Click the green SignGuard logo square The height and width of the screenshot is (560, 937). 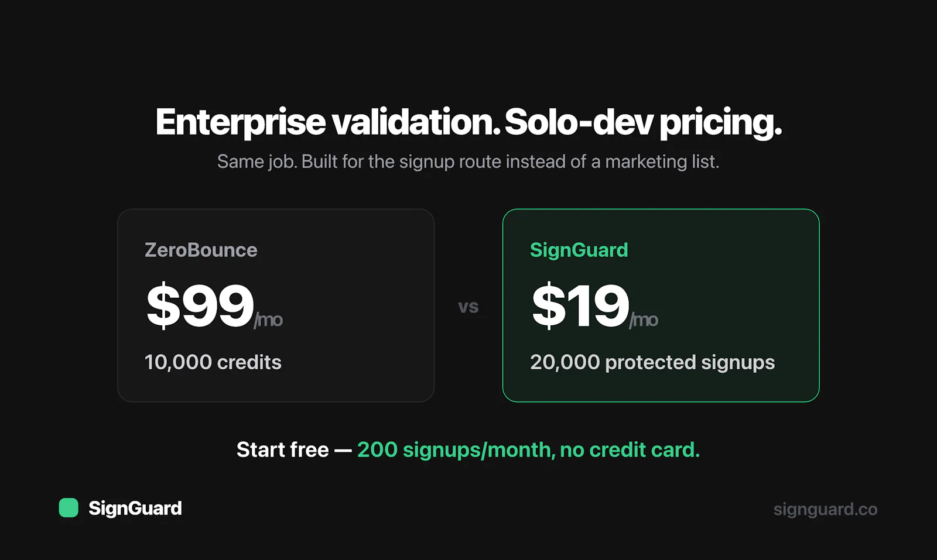[69, 508]
